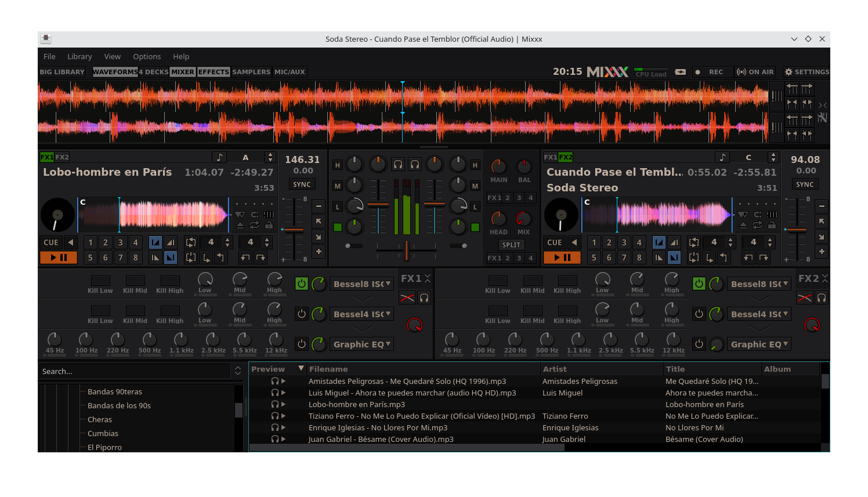
Task: Open the FX1 Graphic EQ effect dropdown
Action: click(361, 344)
